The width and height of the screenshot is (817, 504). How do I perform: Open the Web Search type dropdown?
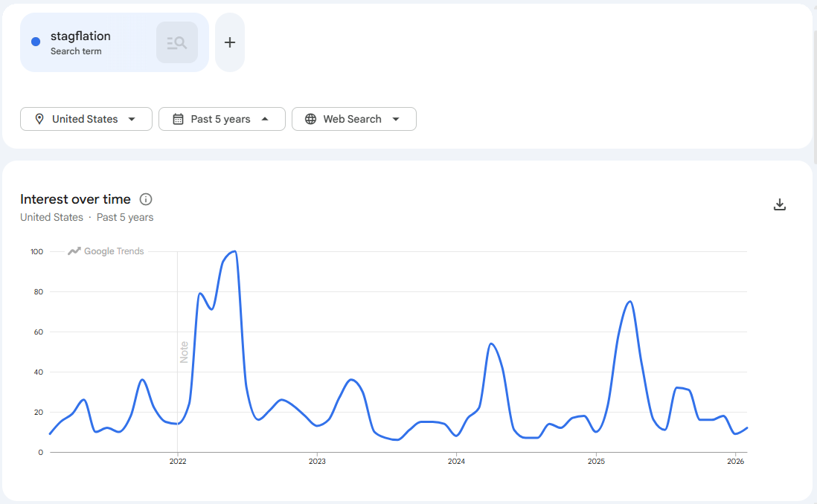tap(353, 119)
